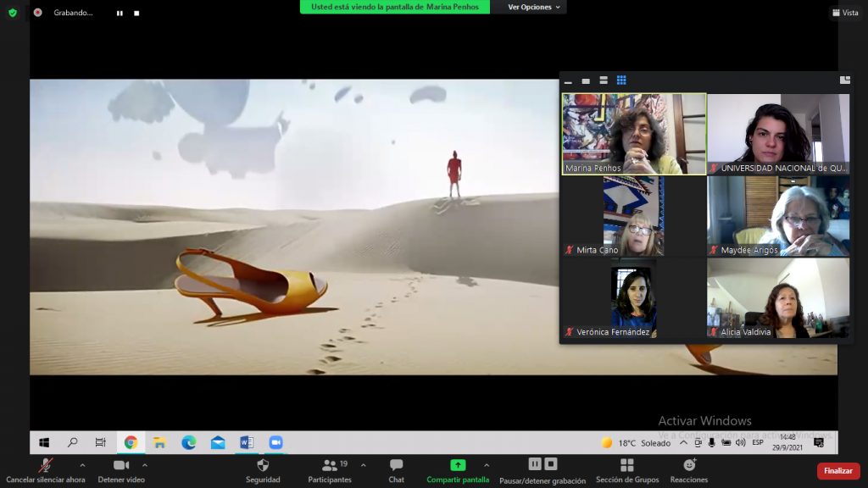This screenshot has width=868, height=488.
Task: Unmute microphone with Cancelar silenciar ahora
Action: [46, 469]
